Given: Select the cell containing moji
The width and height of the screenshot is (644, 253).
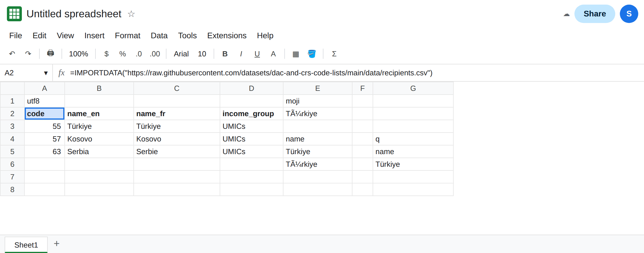Looking at the screenshot, I should (x=318, y=101).
